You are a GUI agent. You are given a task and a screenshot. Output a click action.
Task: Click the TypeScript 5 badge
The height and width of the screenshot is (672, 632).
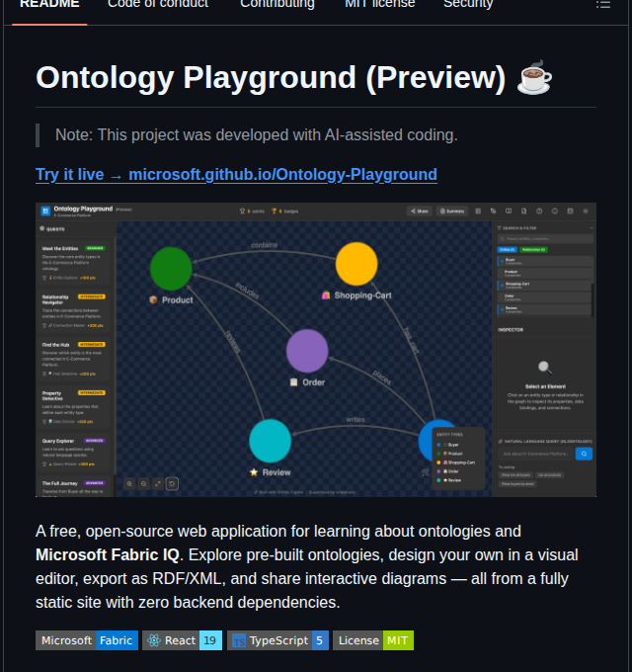(x=277, y=640)
